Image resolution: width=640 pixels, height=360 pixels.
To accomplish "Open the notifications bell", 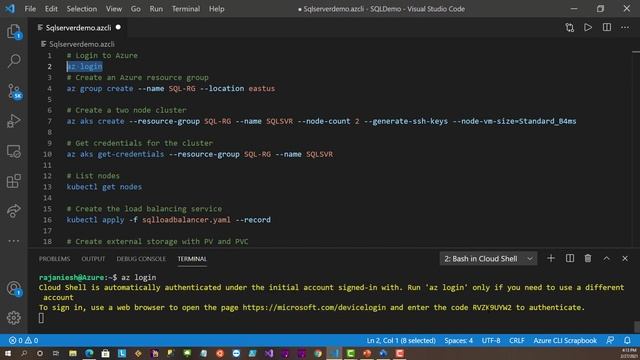I will coord(627,340).
